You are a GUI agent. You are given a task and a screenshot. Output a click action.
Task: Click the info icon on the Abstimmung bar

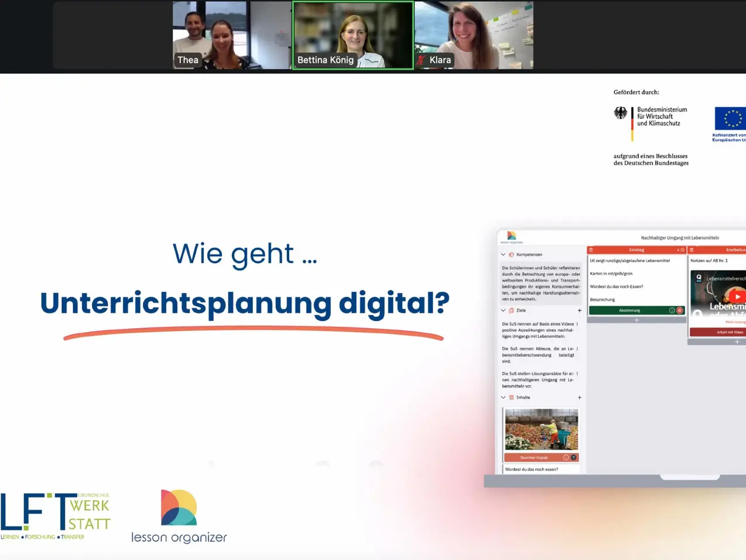pos(672,310)
